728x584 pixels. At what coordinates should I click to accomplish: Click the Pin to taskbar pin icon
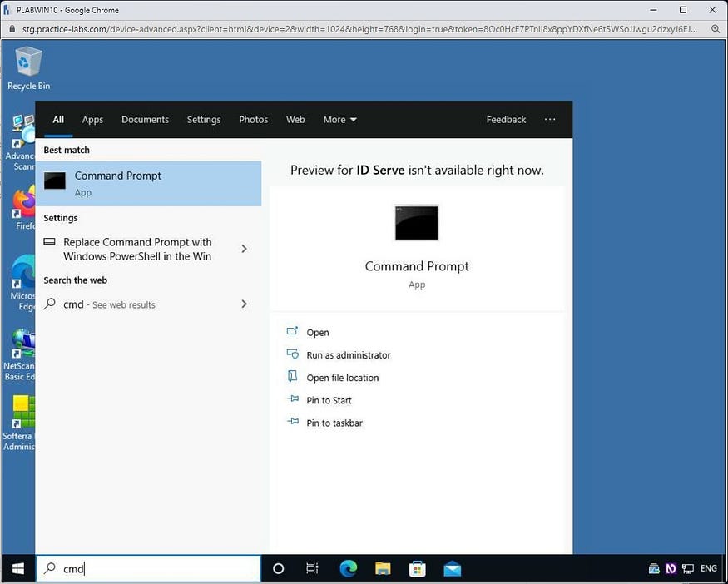coord(293,422)
